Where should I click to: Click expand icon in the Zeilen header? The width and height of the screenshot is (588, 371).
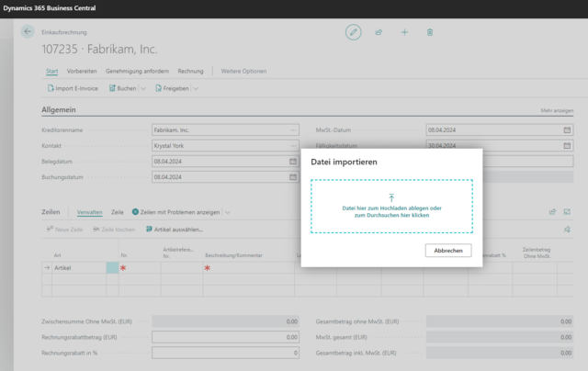pos(567,212)
